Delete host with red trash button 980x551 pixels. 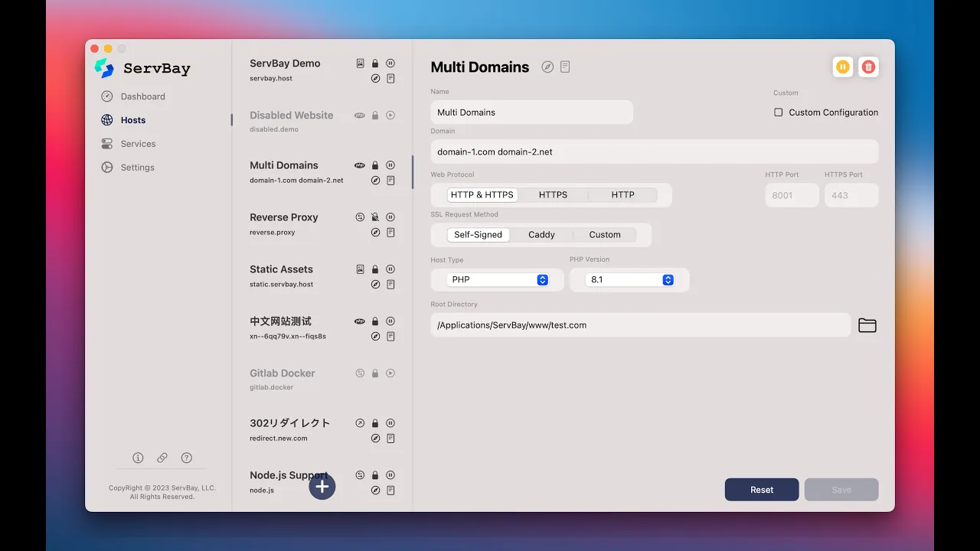(x=868, y=67)
